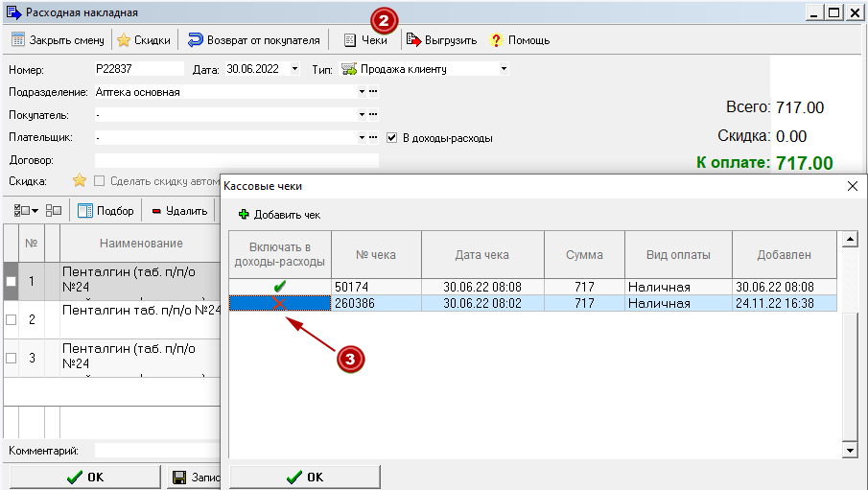Select the row 2 Пенталгин таб. item name
Screen dimensions: 868x490
[141, 310]
